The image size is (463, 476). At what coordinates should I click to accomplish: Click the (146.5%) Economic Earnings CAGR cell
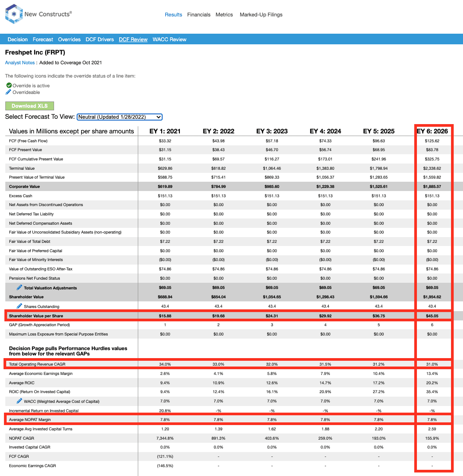click(x=165, y=466)
